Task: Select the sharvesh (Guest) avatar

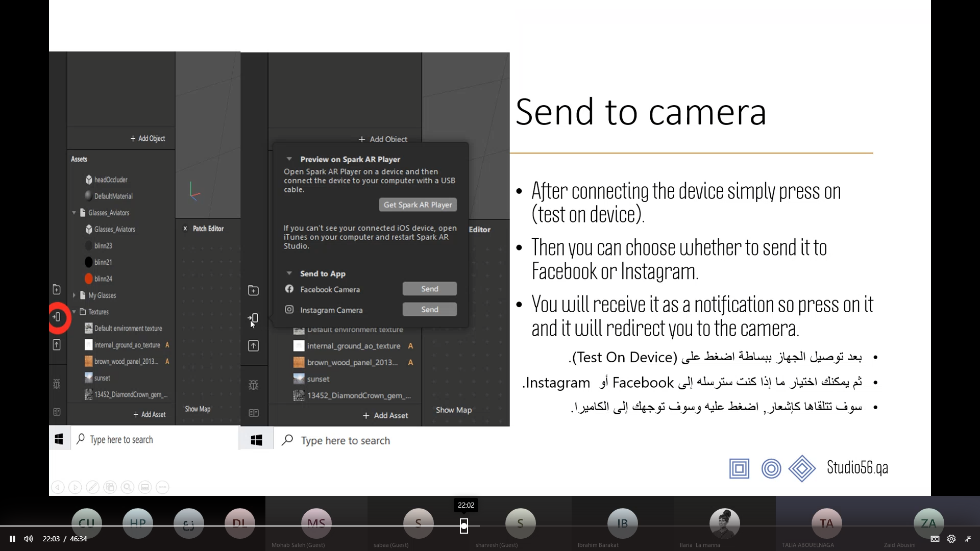Action: [x=521, y=523]
